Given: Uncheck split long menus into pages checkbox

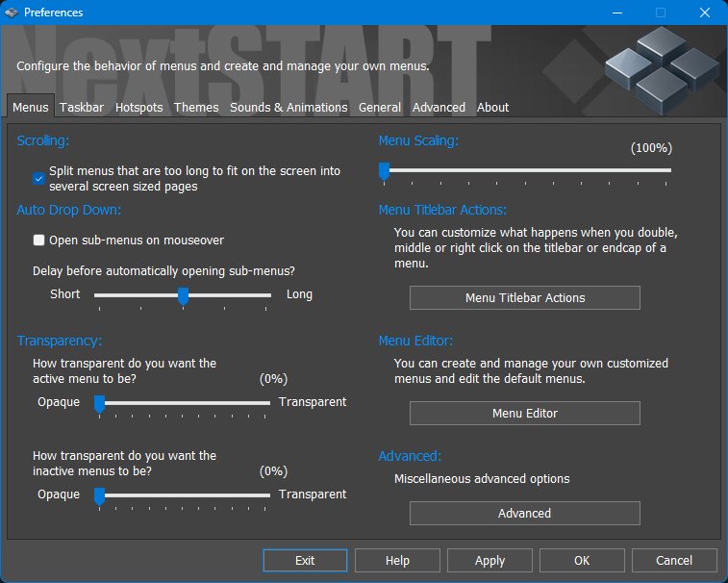Looking at the screenshot, I should 39,178.
